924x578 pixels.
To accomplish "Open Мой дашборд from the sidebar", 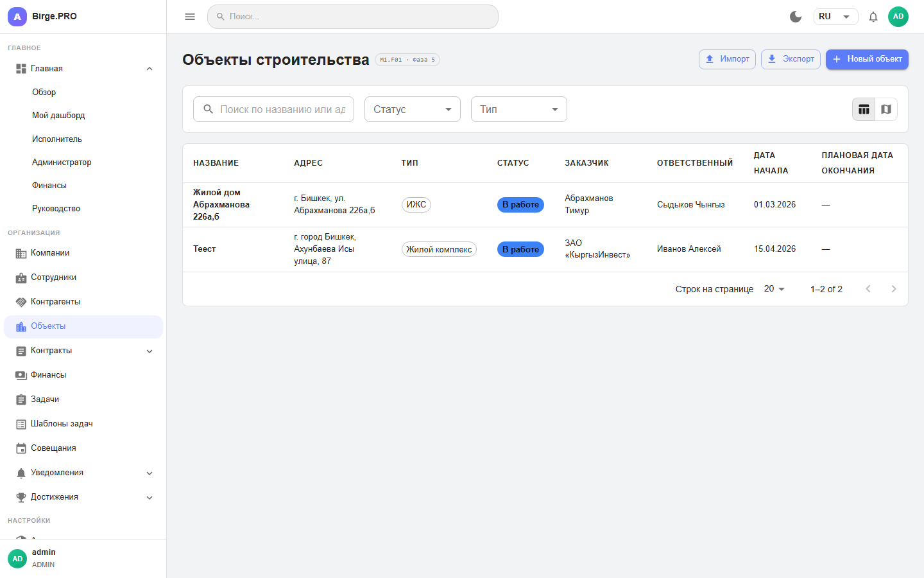I will [59, 115].
